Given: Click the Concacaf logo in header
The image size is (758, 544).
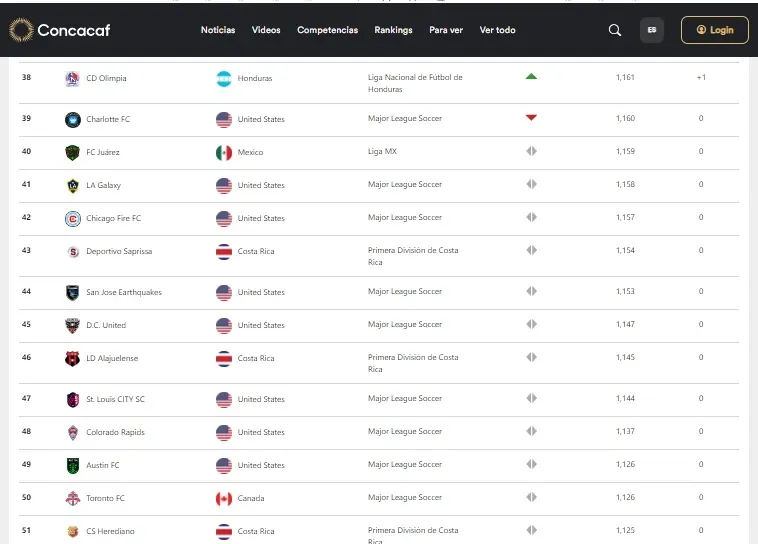Looking at the screenshot, I should click(61, 30).
